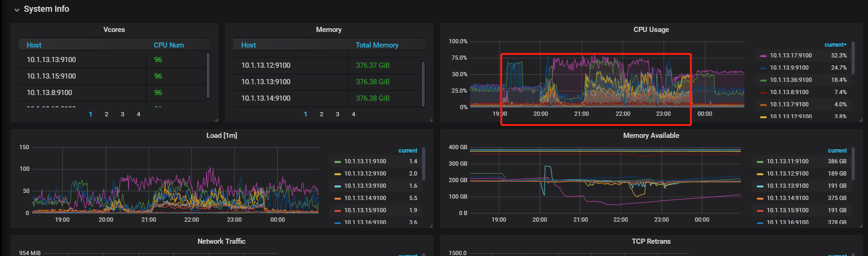The image size is (868, 256).
Task: Go to page 2 of Vcores table
Action: pos(106,114)
